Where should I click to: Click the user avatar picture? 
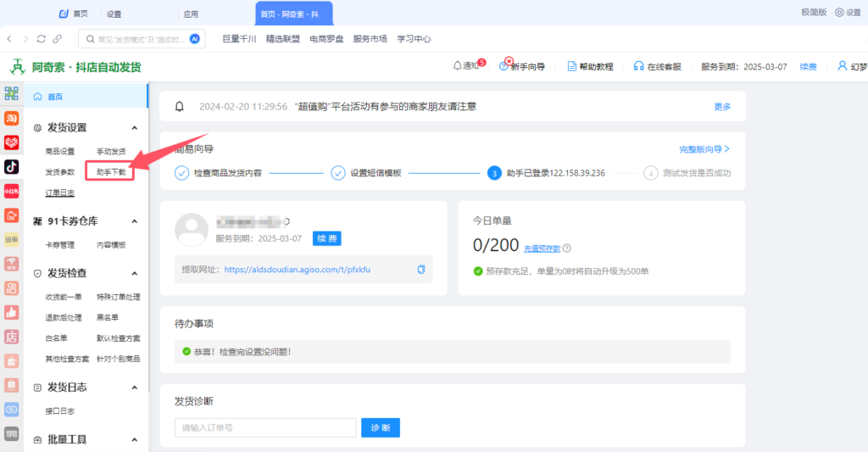point(192,230)
